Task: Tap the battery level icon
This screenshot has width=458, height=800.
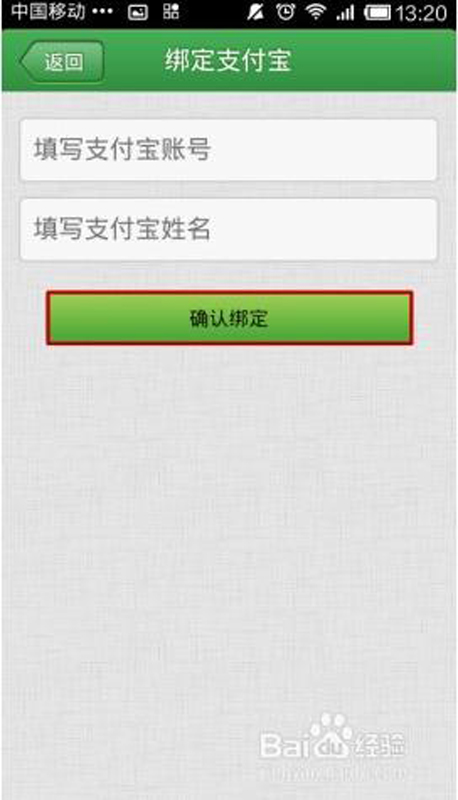Action: coord(377,13)
